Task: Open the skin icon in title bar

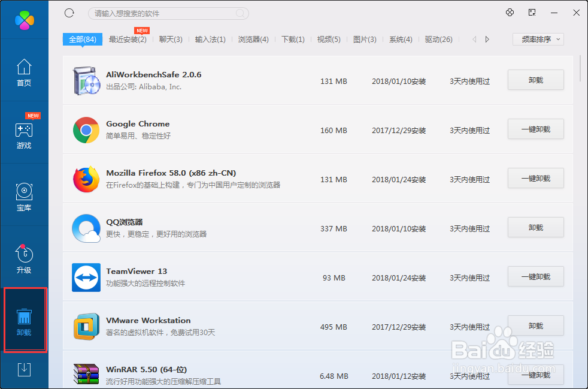Action: click(x=510, y=13)
